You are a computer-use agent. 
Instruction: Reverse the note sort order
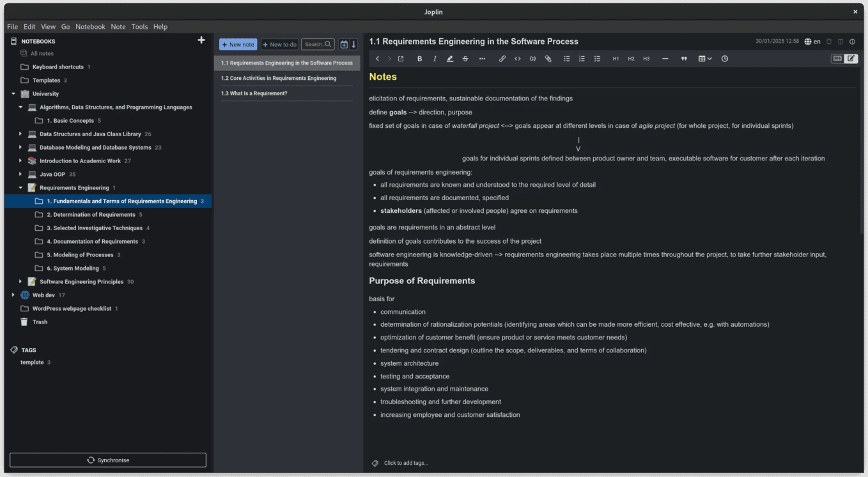[353, 44]
